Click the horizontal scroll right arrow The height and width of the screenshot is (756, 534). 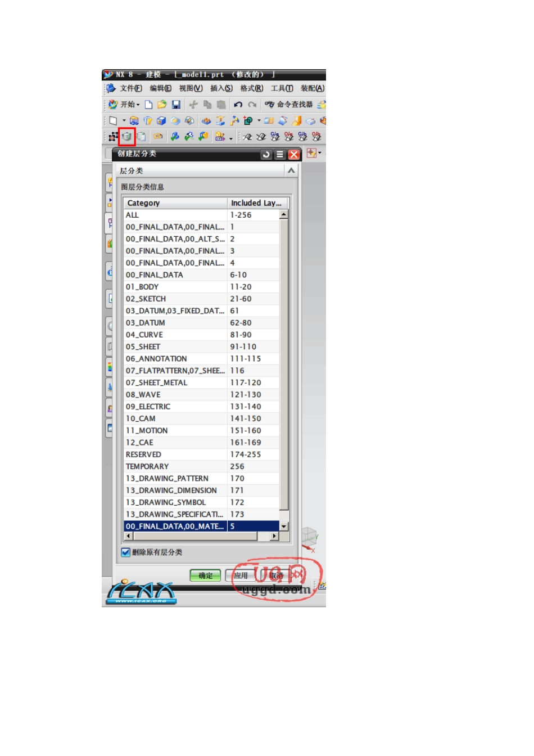(x=275, y=536)
